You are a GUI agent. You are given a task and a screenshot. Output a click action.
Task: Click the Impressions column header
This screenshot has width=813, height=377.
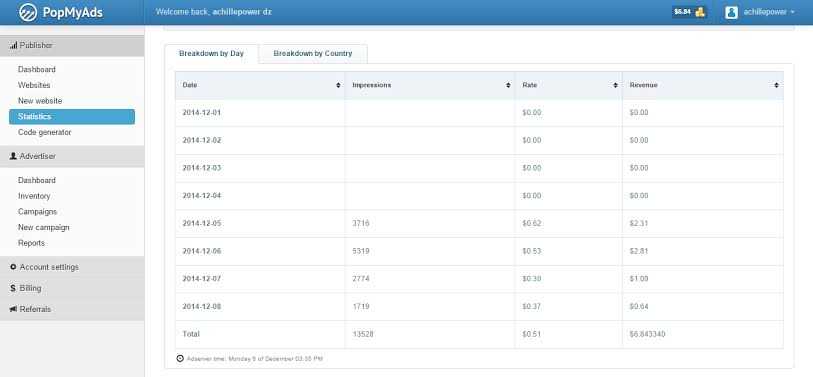[x=430, y=85]
